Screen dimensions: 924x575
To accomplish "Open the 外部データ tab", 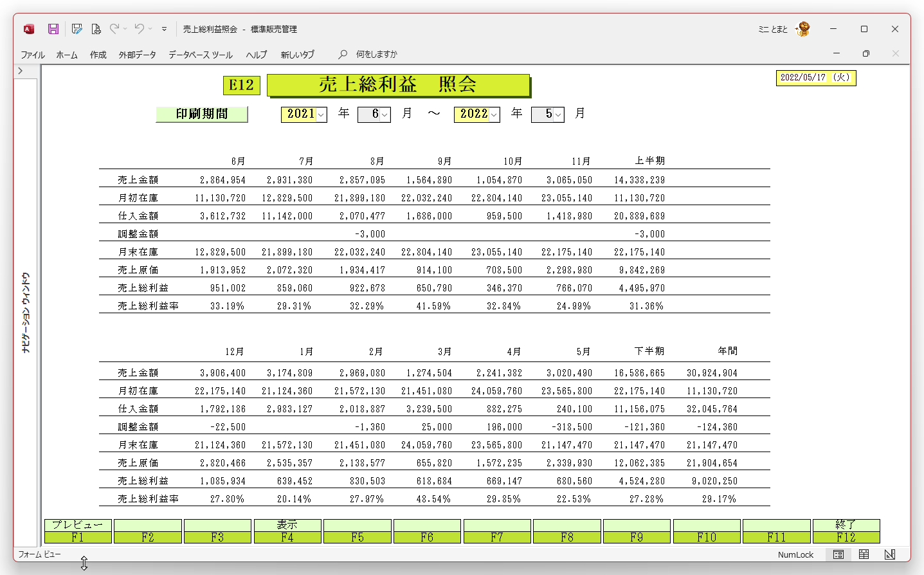I will click(138, 55).
